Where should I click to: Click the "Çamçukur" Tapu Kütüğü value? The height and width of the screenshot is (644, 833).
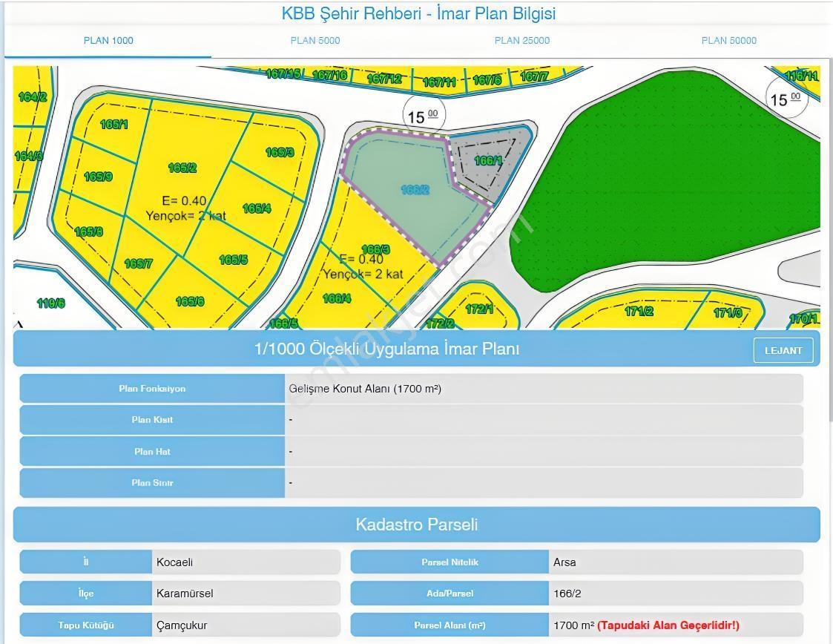coord(182,625)
